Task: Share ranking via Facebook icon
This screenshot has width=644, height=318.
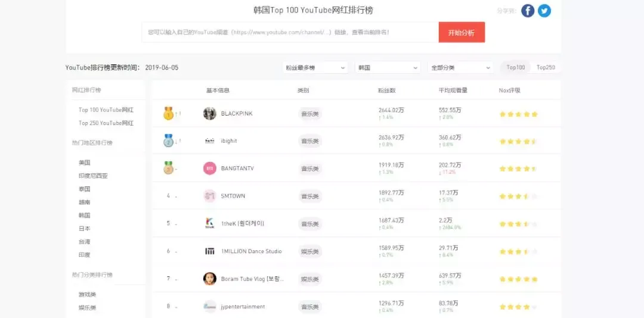Action: 528,11
